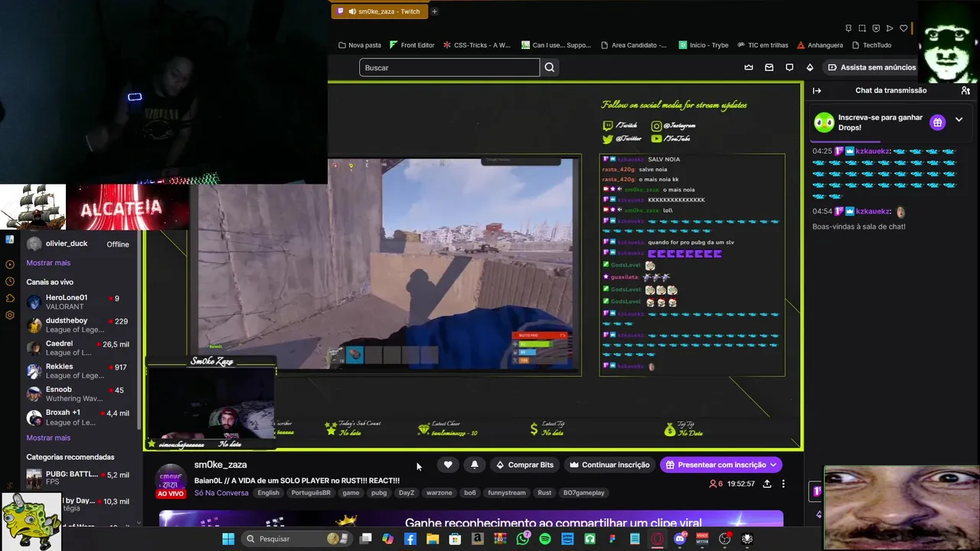This screenshot has height=551, width=980.
Task: Open Nova pasta bookmark folder
Action: 360,45
